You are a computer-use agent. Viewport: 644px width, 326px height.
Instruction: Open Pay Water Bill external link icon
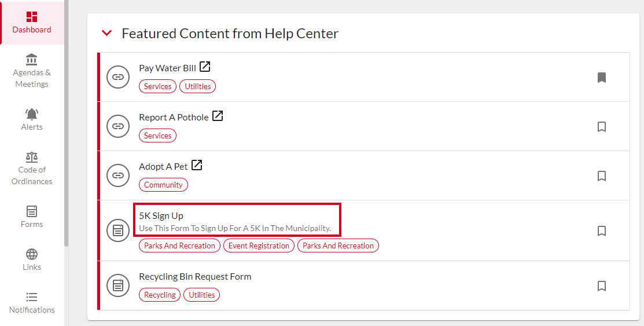pos(205,67)
